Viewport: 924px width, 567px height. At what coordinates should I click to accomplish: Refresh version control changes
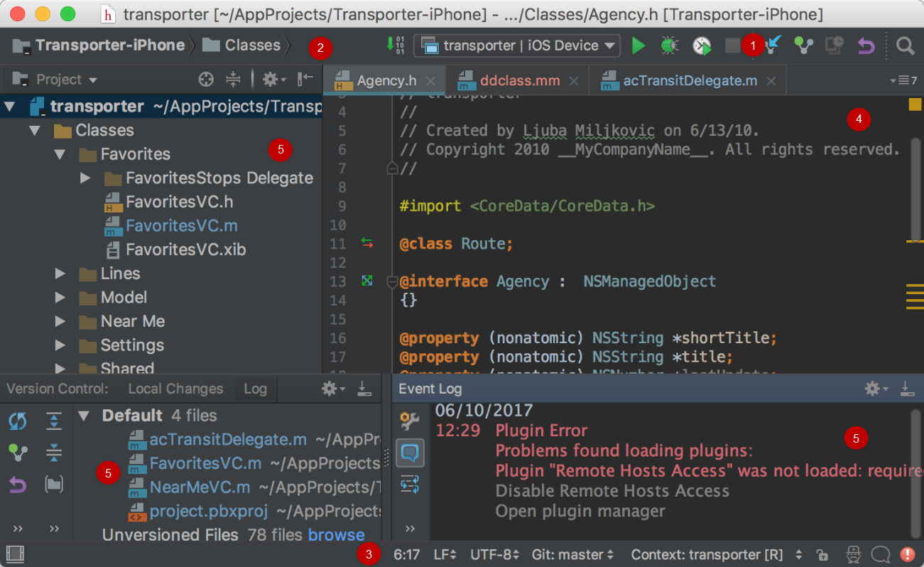[18, 421]
